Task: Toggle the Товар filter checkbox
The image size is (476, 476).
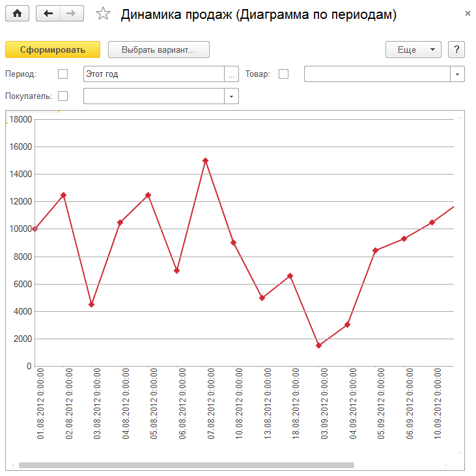Action: tap(283, 74)
